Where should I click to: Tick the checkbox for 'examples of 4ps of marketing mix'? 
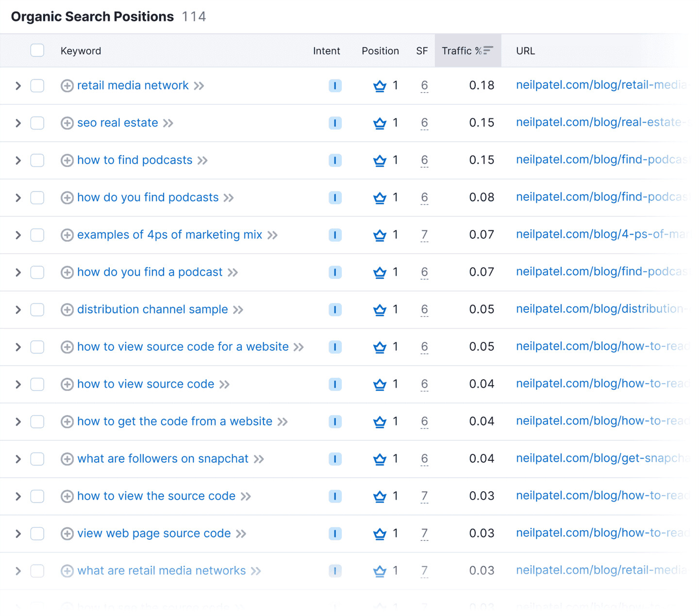37,235
